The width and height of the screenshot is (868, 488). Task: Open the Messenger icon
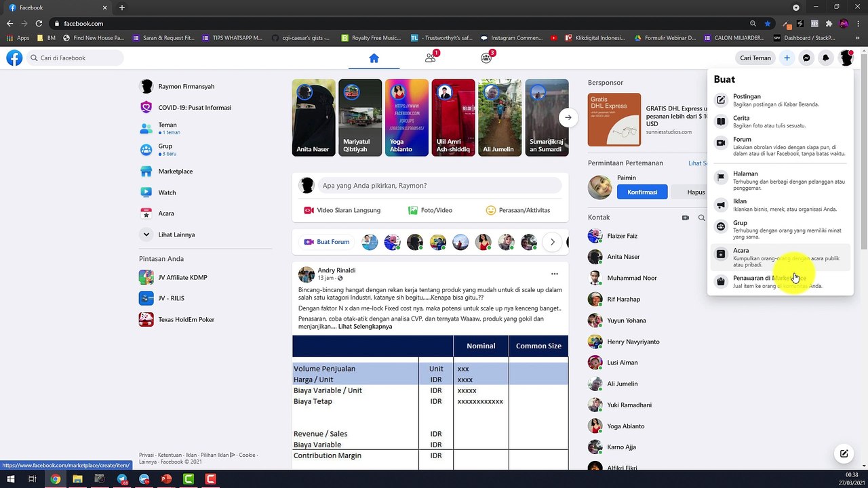[806, 58]
